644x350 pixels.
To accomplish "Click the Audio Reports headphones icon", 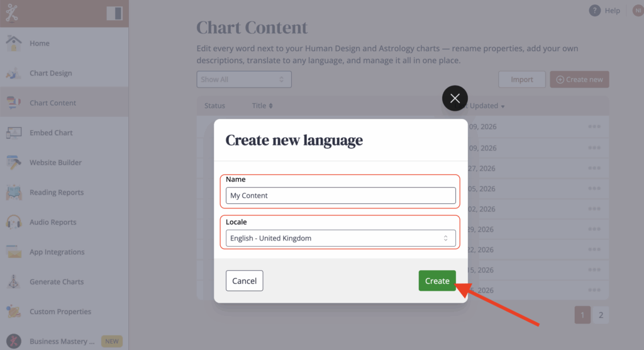I will 14,222.
